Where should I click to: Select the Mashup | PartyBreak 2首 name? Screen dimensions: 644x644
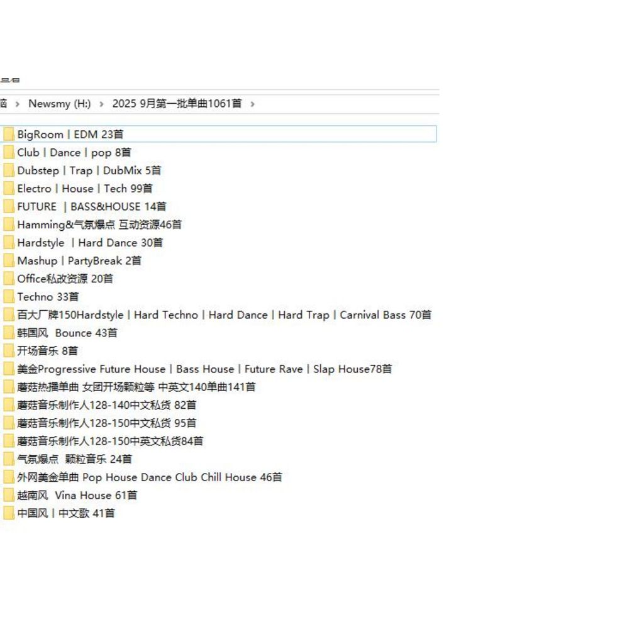point(79,261)
